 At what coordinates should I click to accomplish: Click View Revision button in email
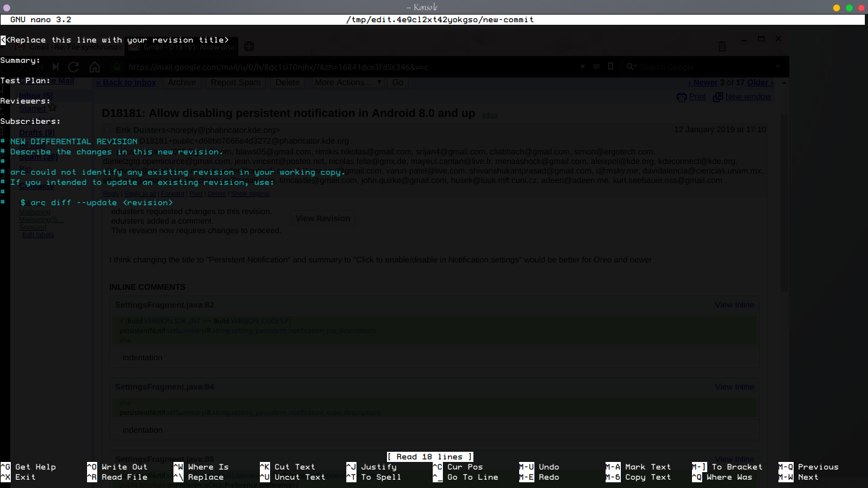[x=323, y=218]
